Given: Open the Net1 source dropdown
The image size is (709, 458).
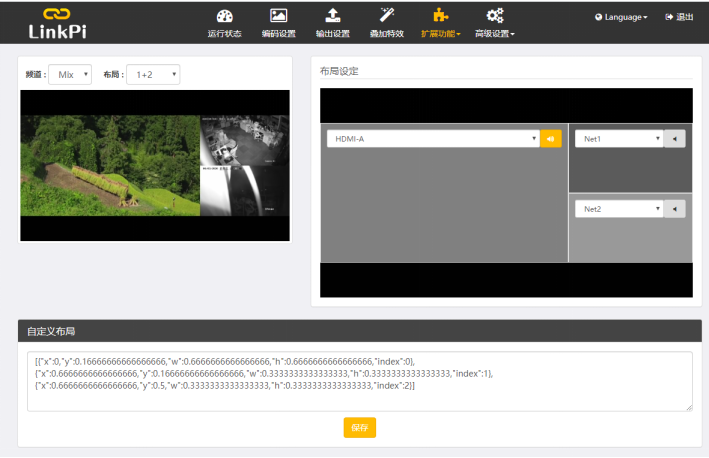Looking at the screenshot, I should click(619, 139).
